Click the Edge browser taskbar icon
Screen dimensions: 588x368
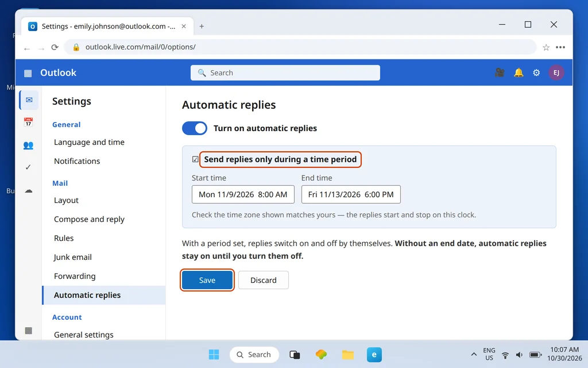374,354
